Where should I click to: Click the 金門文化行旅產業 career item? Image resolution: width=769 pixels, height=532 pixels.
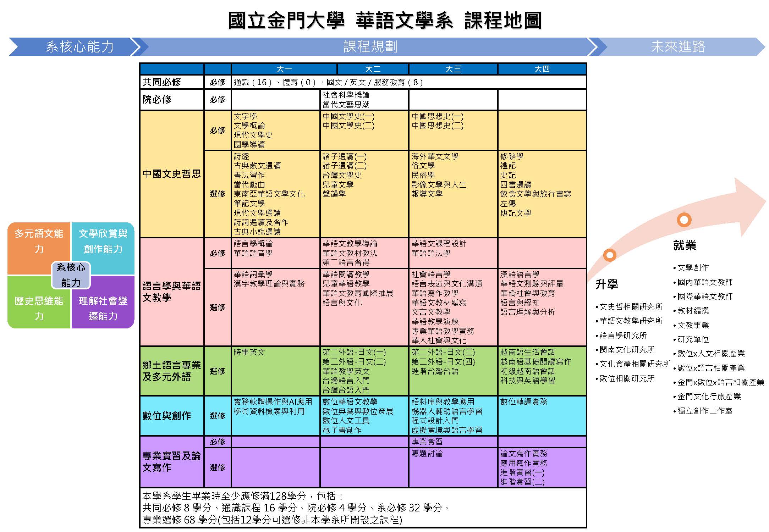(x=707, y=397)
